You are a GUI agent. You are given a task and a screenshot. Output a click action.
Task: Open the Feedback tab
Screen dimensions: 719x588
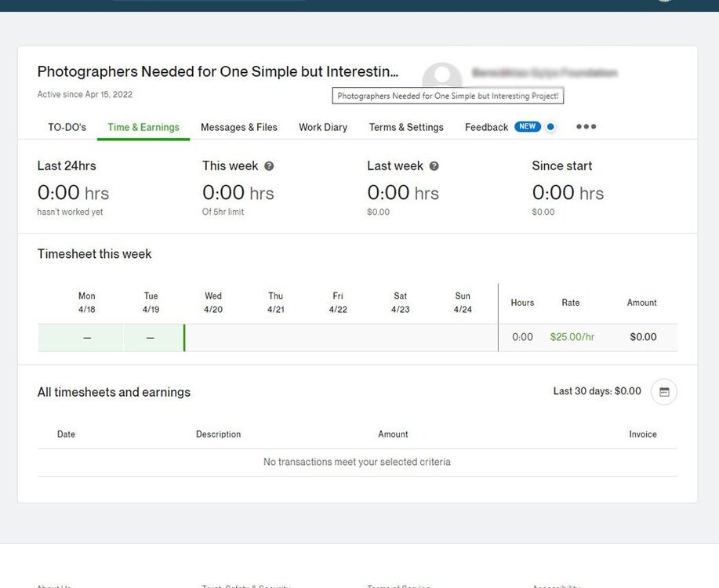pyautogui.click(x=486, y=127)
